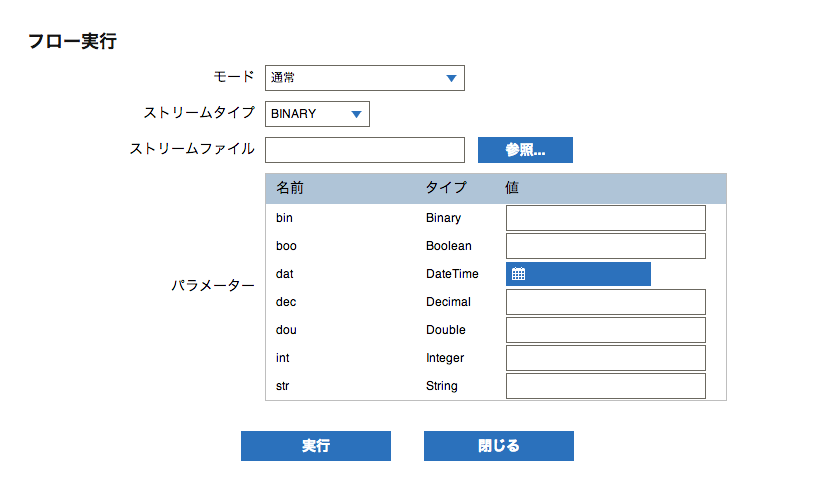This screenshot has width=814, height=489.
Task: Select the bin parameter name
Action: [x=284, y=218]
